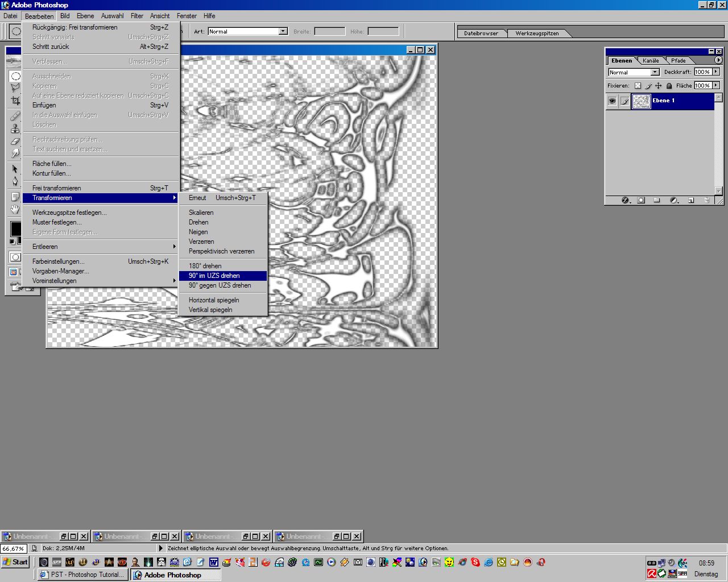Open the Deckkraft opacity arrow

pyautogui.click(x=716, y=72)
